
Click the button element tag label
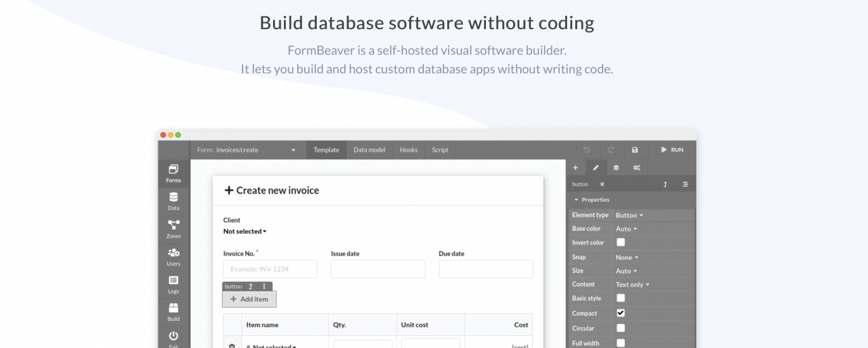(x=233, y=286)
